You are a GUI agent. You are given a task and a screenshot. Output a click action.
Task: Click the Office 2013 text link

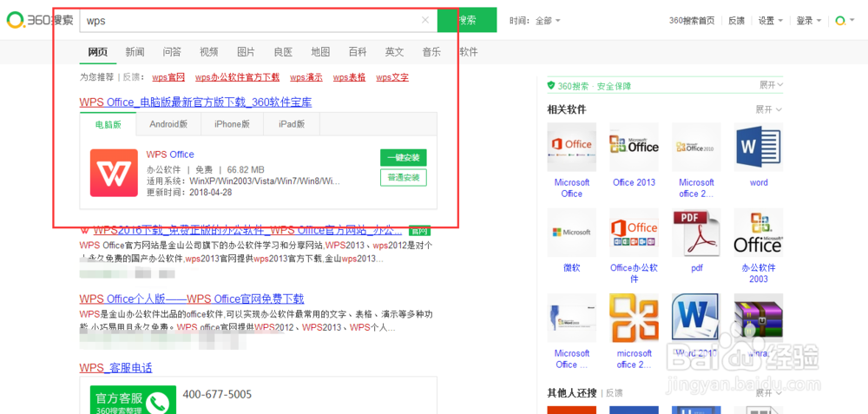click(x=634, y=182)
